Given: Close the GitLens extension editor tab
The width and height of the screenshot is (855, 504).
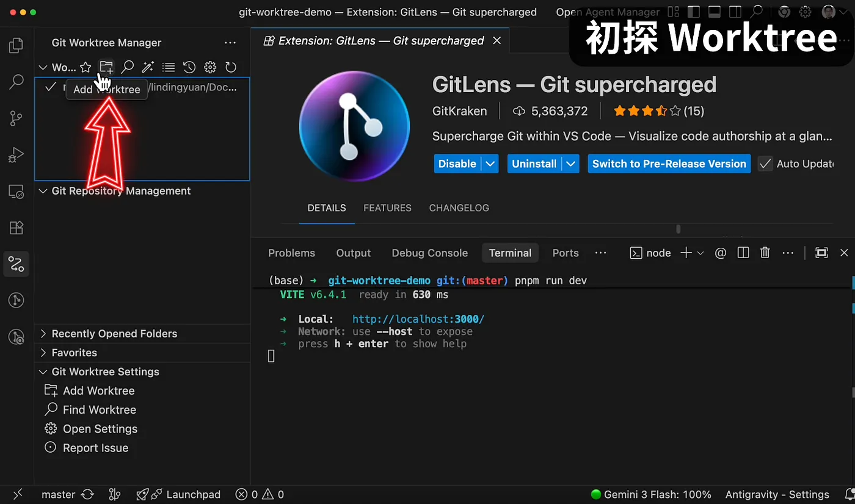Looking at the screenshot, I should pyautogui.click(x=497, y=41).
